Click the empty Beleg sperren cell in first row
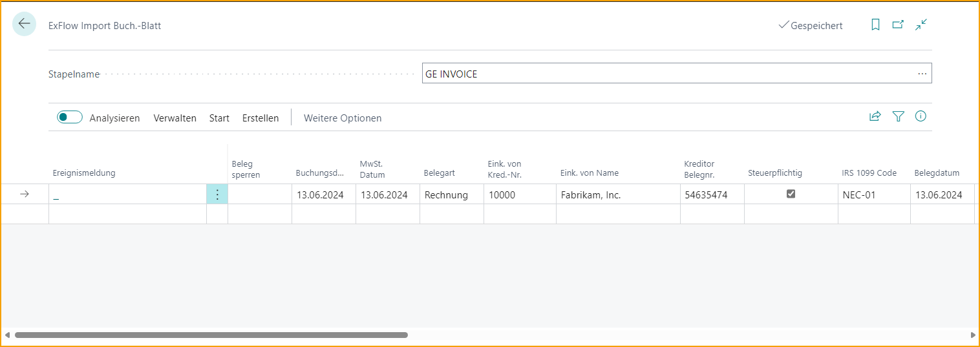Screen dimensions: 980x347 coord(260,195)
